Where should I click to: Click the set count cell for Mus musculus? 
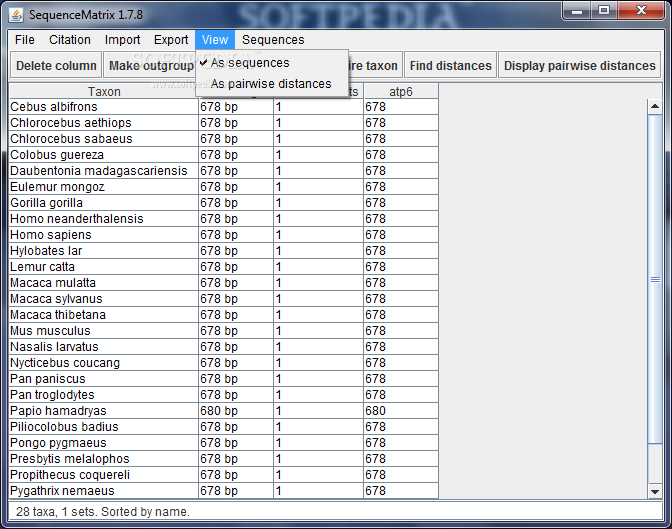tap(318, 331)
